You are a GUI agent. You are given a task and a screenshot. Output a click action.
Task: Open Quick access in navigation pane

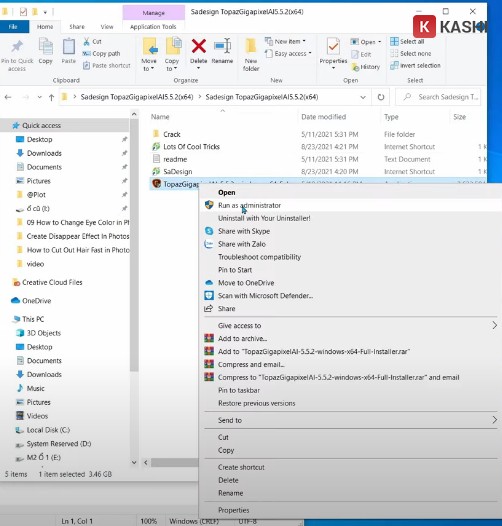coord(41,125)
